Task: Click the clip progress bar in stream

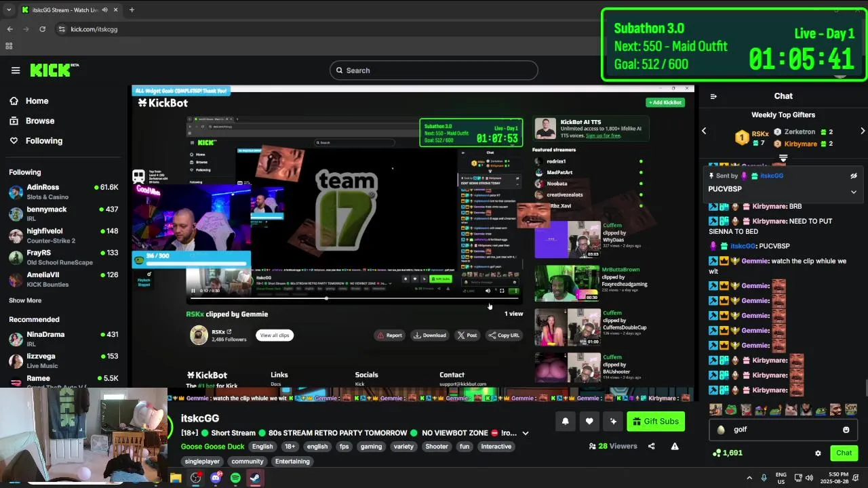Action: click(353, 298)
